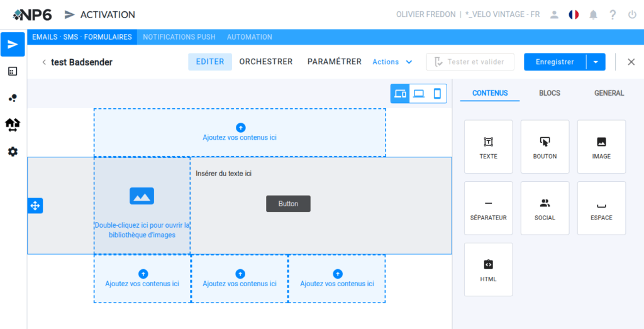Select the GENERAL panel tab
Screen dimensions: 644x329
(609, 93)
